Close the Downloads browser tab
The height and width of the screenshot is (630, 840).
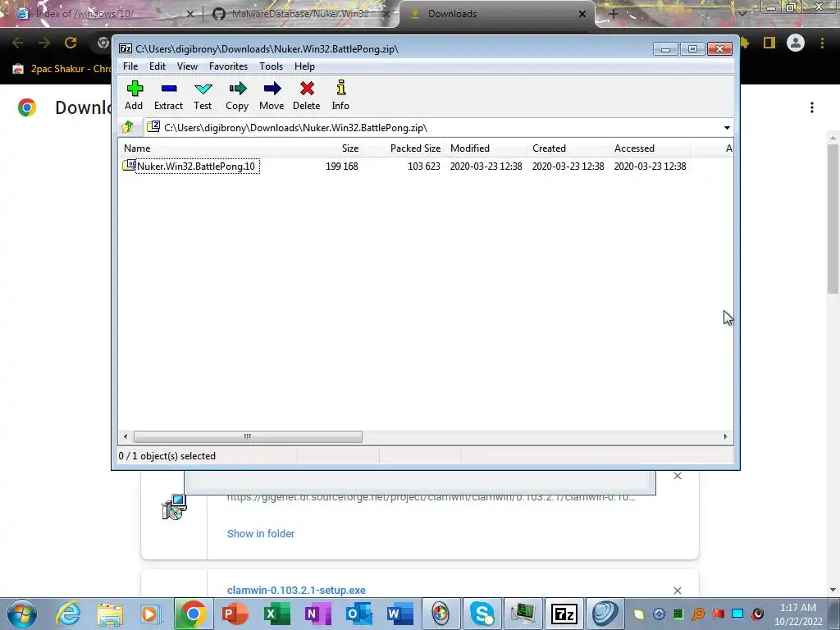tap(582, 14)
